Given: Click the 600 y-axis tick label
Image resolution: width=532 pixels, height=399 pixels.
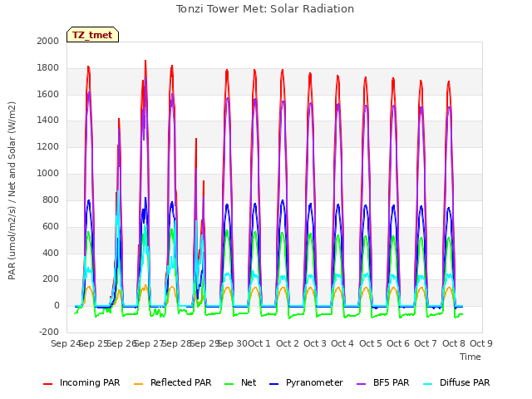Looking at the screenshot, I should click(x=51, y=227).
